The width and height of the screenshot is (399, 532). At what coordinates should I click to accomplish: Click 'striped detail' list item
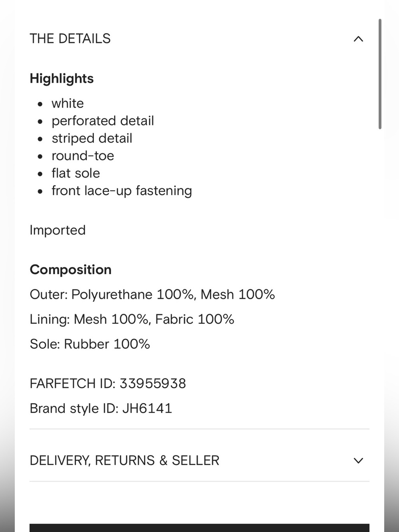(92, 138)
